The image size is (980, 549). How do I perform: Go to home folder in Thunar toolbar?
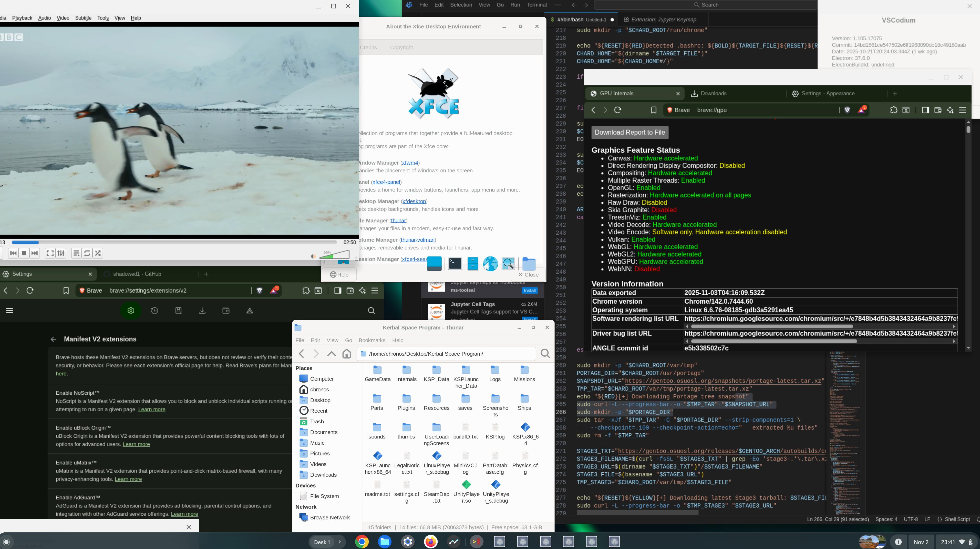pos(347,354)
